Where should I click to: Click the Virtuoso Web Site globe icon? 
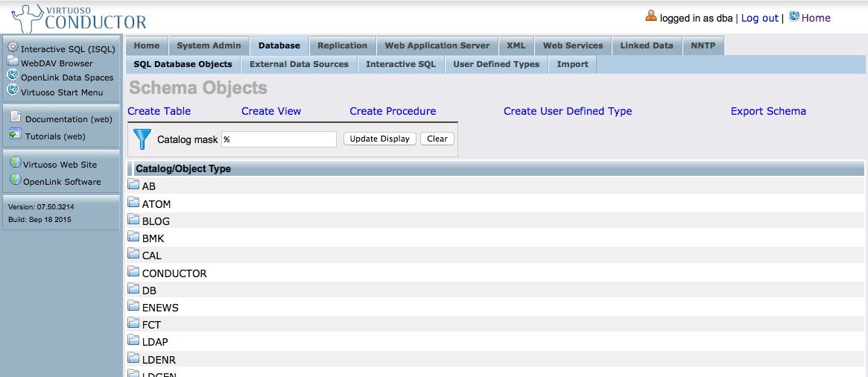tap(15, 162)
